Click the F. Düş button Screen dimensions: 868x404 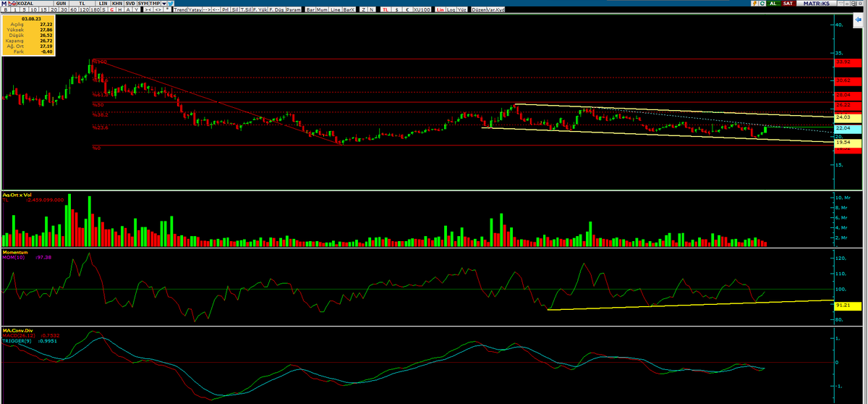click(x=276, y=9)
